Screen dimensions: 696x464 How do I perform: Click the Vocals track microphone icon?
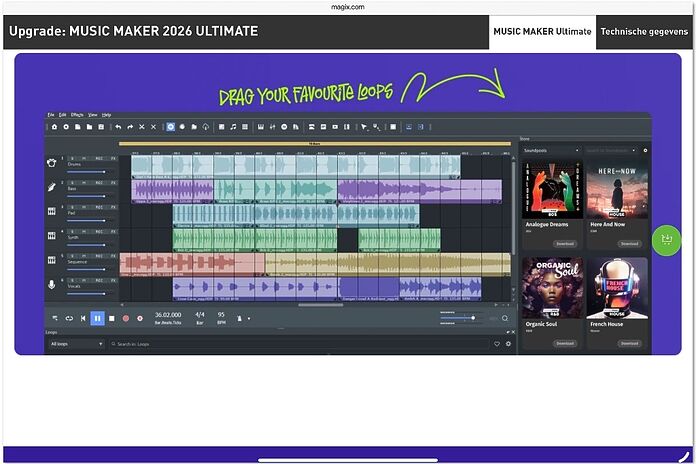pos(51,285)
